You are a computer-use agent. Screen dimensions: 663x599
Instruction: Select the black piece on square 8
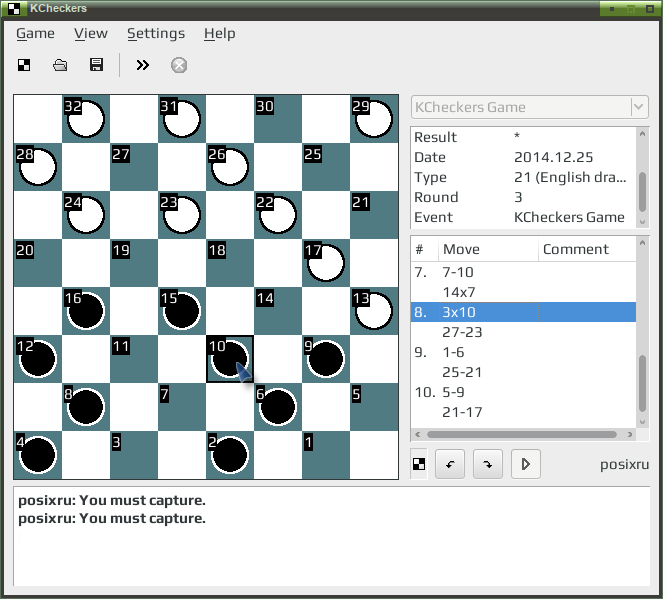tap(86, 407)
